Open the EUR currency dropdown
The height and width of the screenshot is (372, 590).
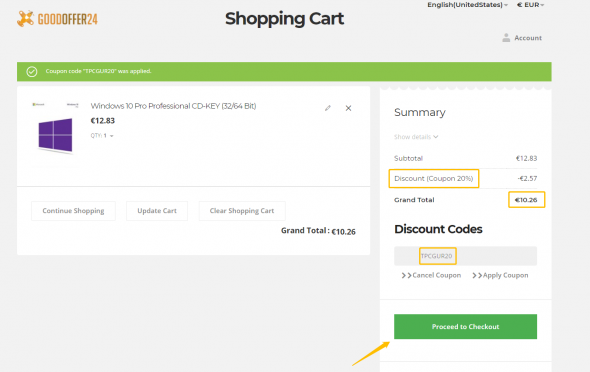pos(531,5)
